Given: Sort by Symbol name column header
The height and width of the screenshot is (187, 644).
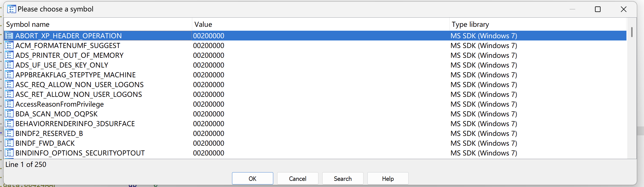Looking at the screenshot, I should tap(97, 25).
